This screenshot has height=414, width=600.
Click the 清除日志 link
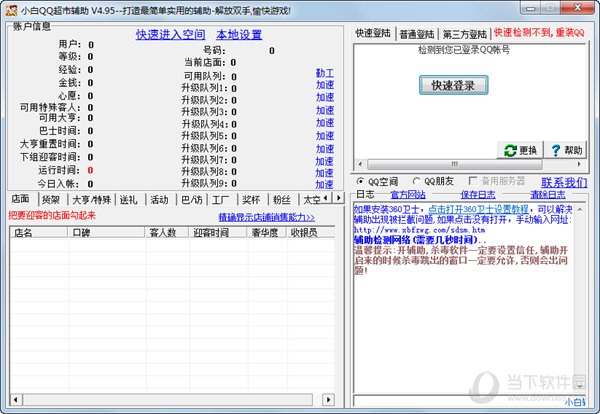click(x=548, y=195)
